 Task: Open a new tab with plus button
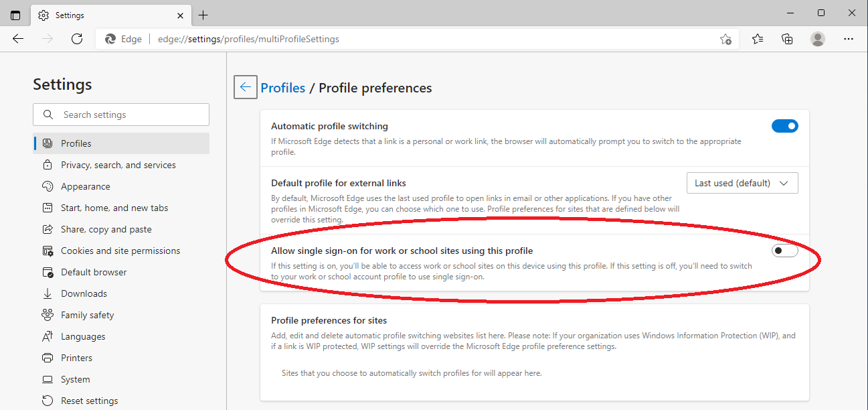coord(203,15)
